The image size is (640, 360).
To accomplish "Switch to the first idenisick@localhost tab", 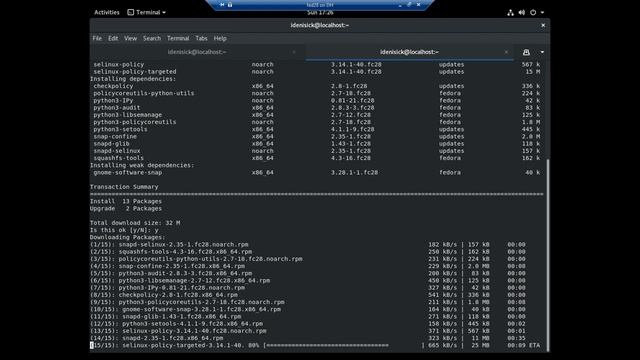I will tap(197, 52).
